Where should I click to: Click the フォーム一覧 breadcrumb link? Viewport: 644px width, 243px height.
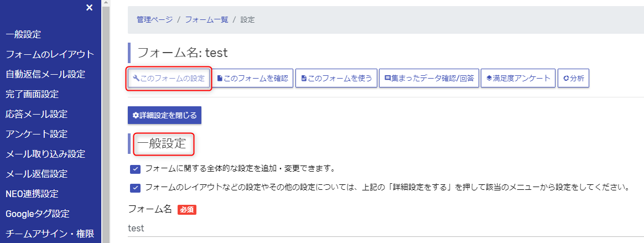click(x=206, y=19)
